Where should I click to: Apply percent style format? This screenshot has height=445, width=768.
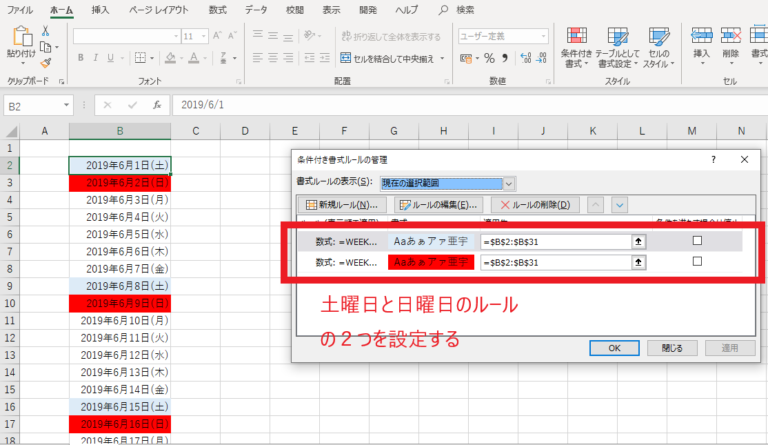[x=489, y=58]
